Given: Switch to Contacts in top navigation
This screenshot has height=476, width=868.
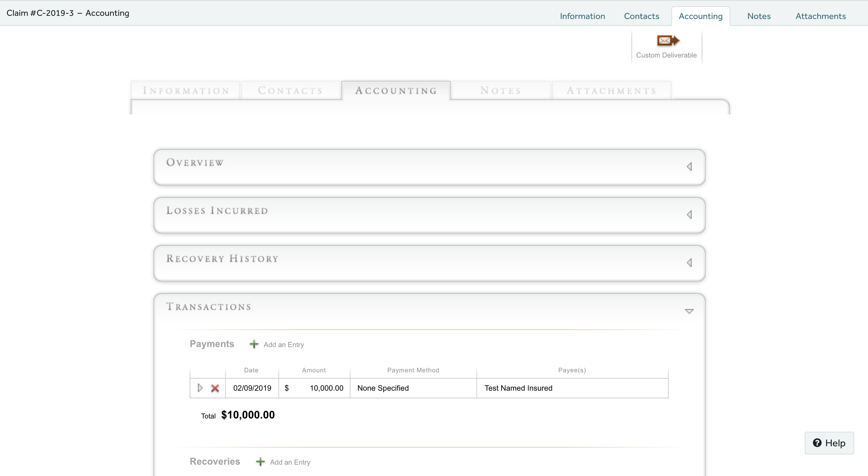Looking at the screenshot, I should pos(641,16).
